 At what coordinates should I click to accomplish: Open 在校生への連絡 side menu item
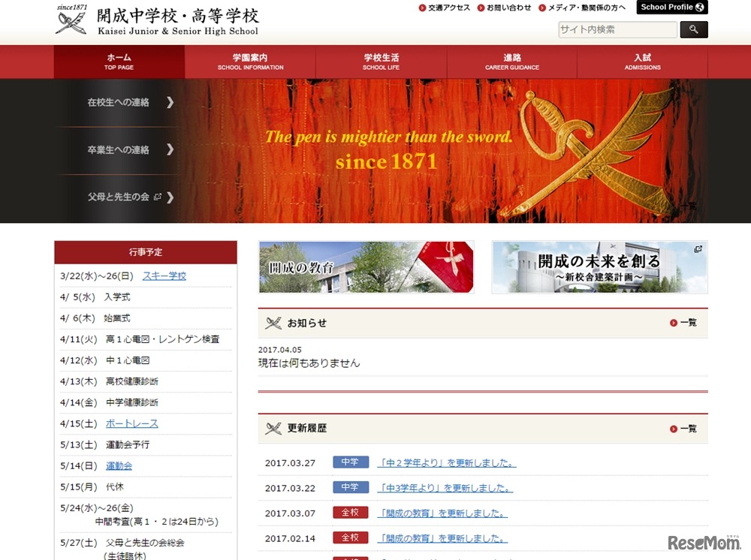(119, 102)
